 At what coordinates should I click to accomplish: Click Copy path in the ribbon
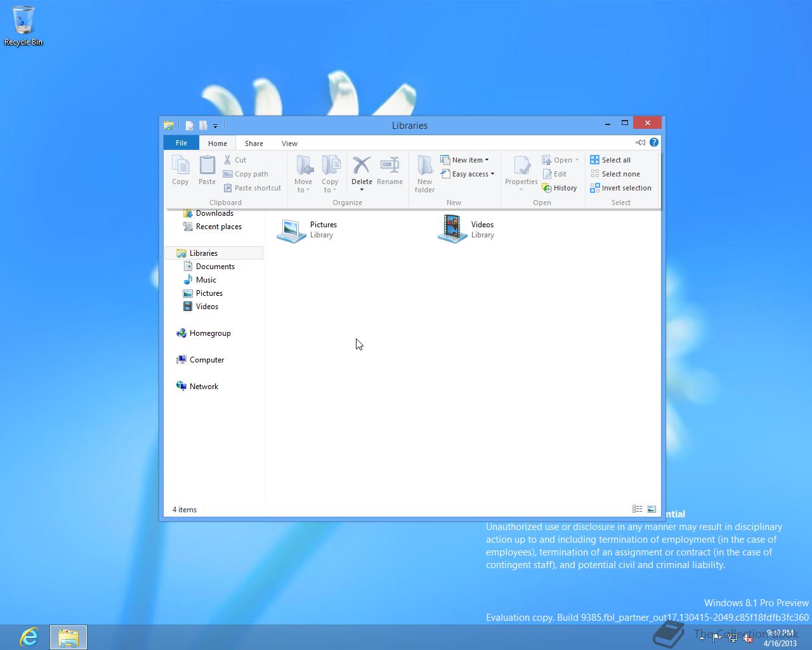click(246, 174)
